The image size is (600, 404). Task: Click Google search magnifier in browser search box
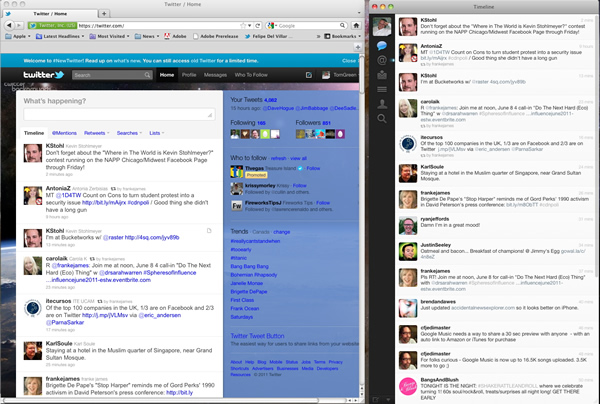click(x=342, y=26)
